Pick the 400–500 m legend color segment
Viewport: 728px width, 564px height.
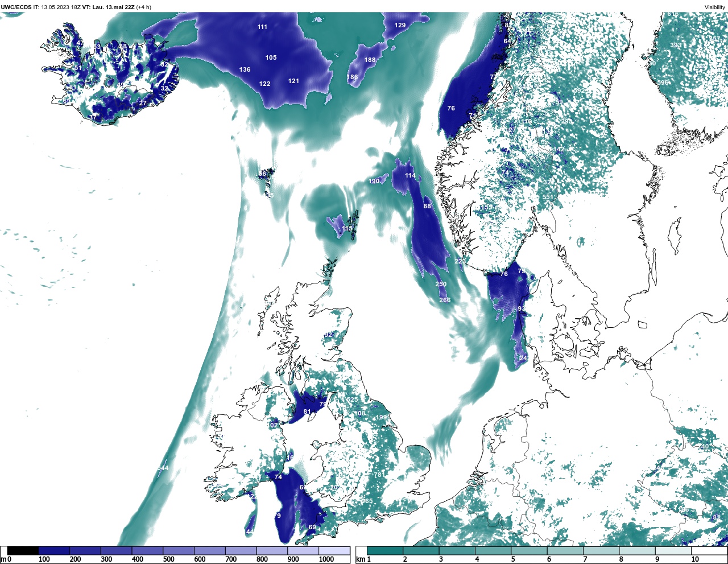click(x=147, y=551)
